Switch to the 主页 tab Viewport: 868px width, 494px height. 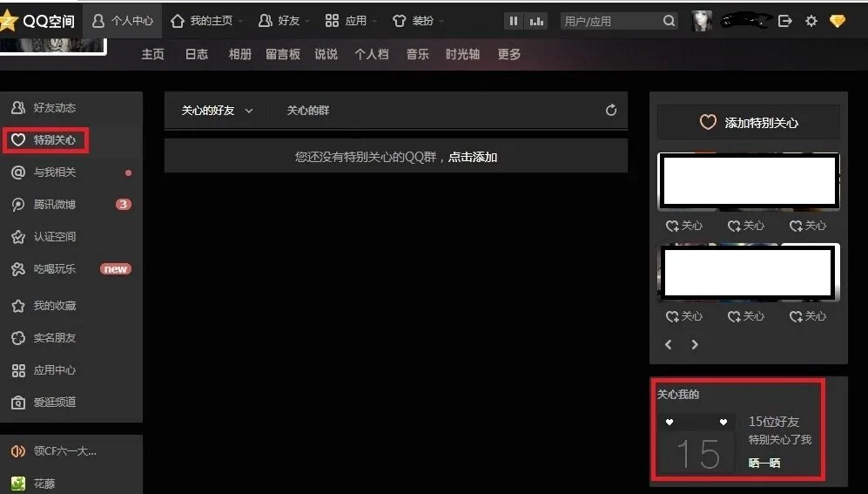152,54
